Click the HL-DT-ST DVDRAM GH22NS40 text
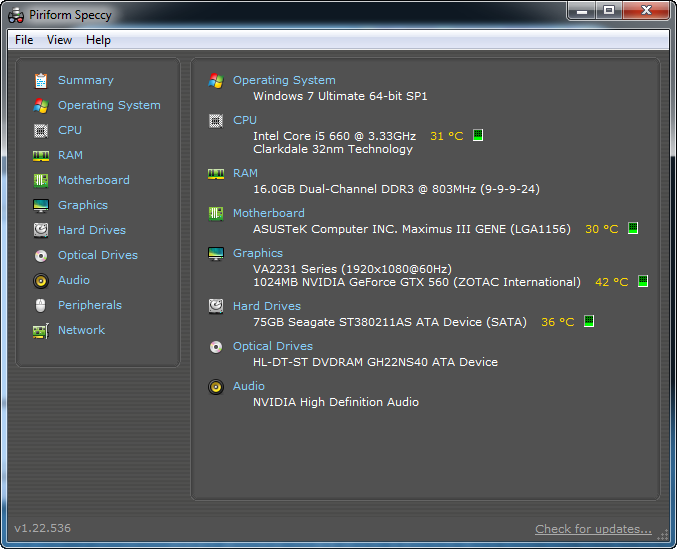This screenshot has width=677, height=549. (375, 362)
